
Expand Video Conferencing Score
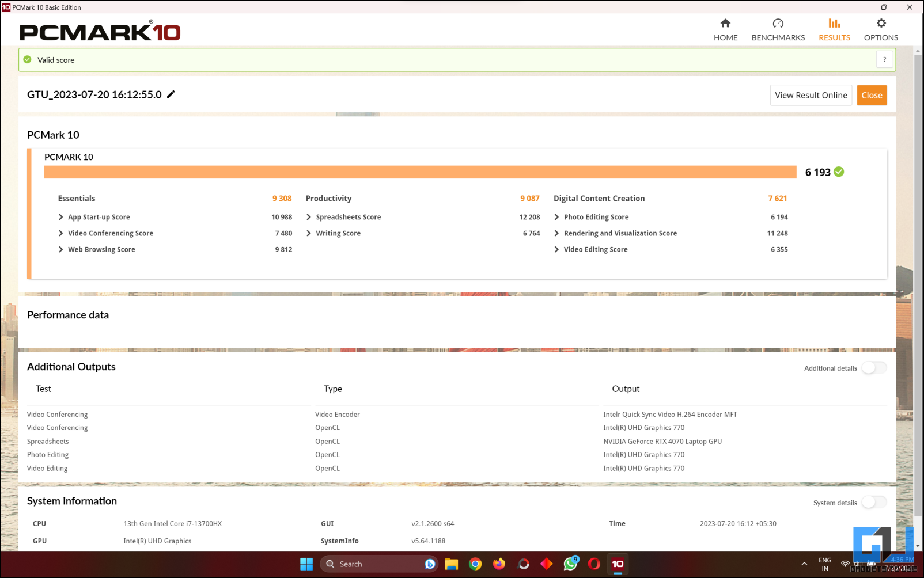point(60,233)
